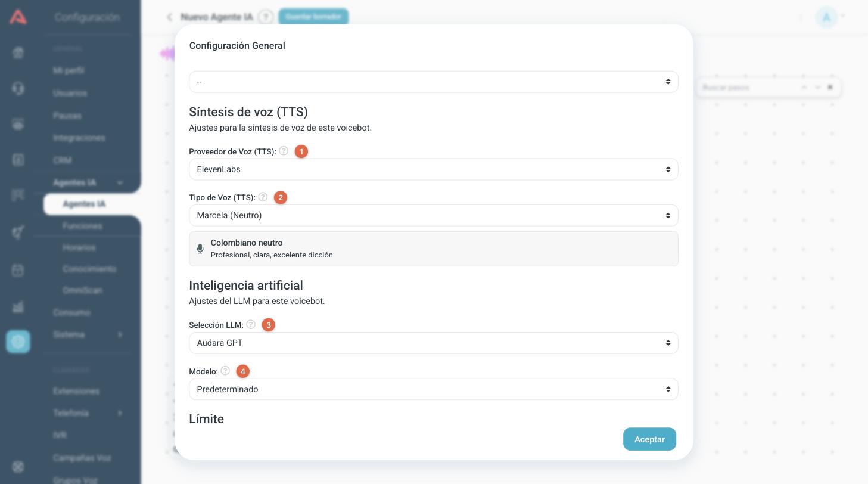Open the Marcela (Neutro) voice dropdown
Viewport: 868px width, 484px height.
coord(434,215)
